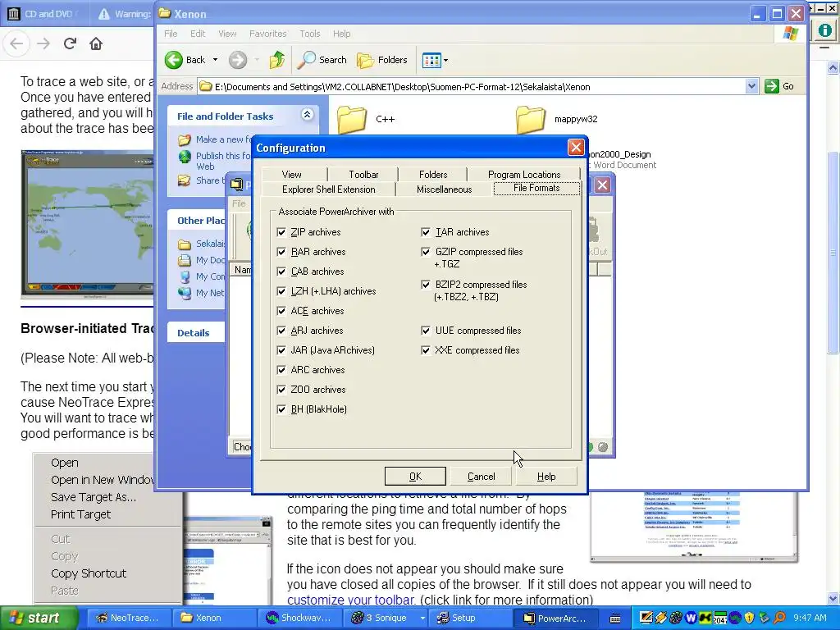Switch to the Folders tab in Configuration
This screenshot has width=840, height=630.
pyautogui.click(x=433, y=175)
